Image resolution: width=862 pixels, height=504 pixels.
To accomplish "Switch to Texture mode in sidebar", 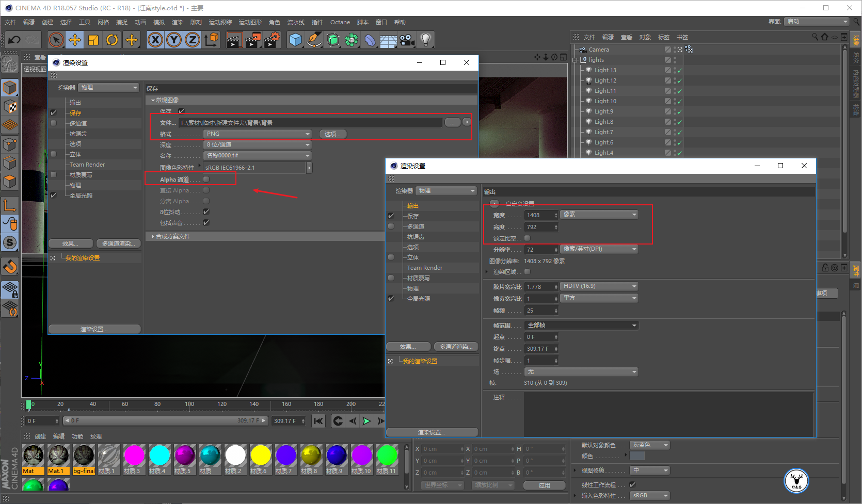I will point(10,107).
